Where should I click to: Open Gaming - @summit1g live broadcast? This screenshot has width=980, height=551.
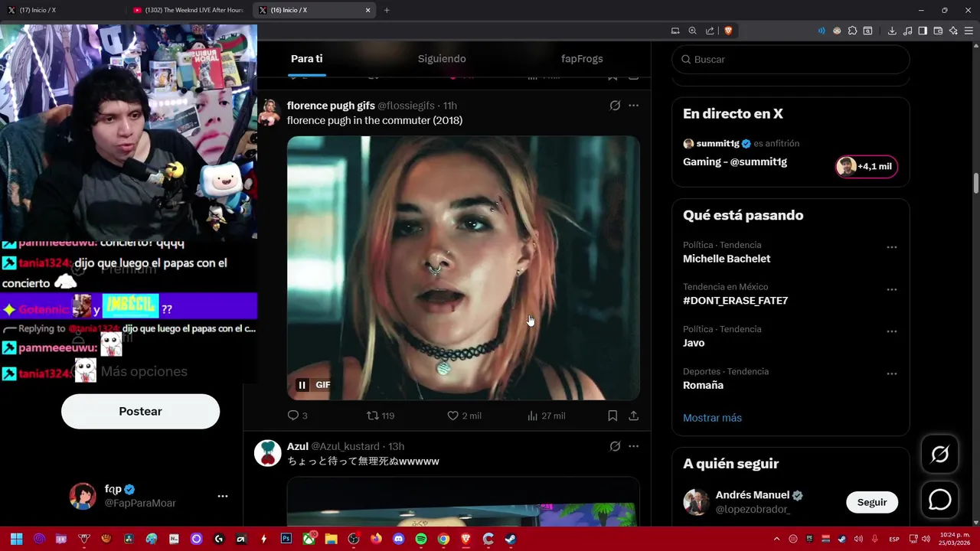[735, 161]
